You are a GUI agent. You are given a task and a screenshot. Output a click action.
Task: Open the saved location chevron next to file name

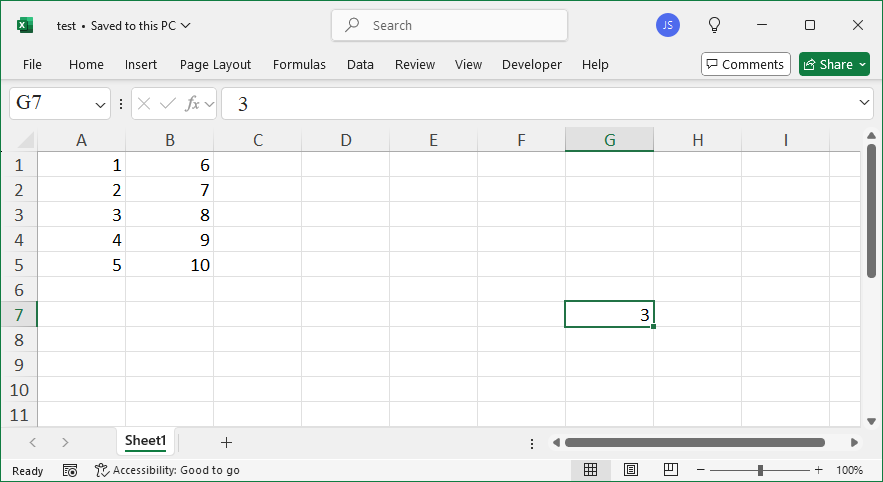[x=186, y=25]
